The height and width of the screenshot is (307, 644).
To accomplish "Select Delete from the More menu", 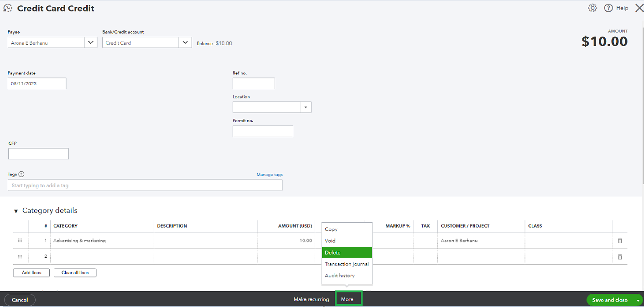I will (347, 253).
